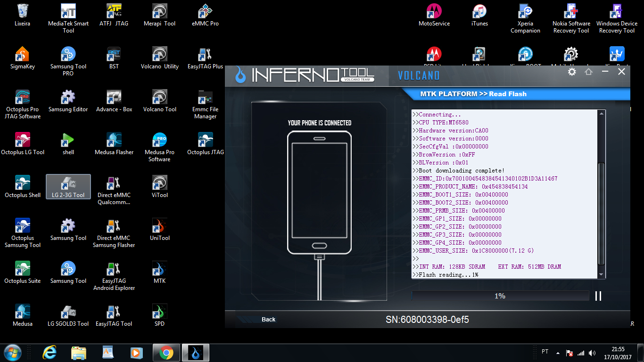644x362 pixels.
Task: Open MediaTek Smart Tool desktop icon
Action: 68,18
